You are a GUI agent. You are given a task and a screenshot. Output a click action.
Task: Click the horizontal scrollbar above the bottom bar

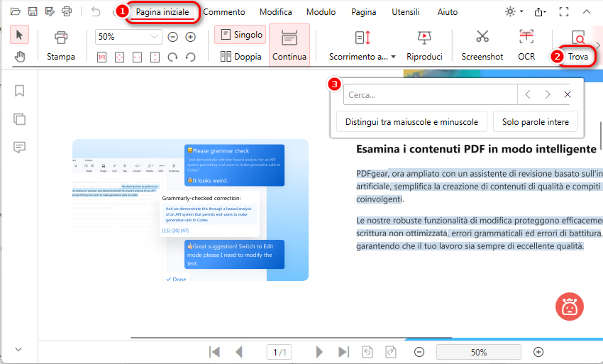click(x=291, y=338)
